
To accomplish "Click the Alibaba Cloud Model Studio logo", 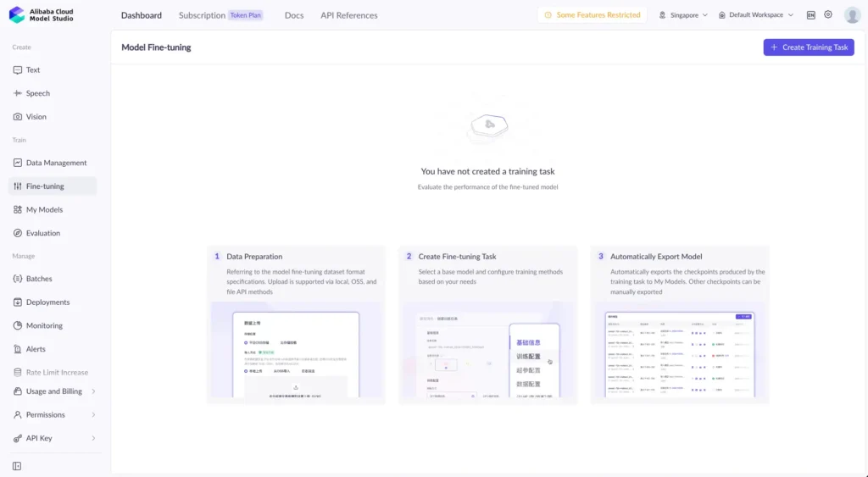I will [41, 15].
